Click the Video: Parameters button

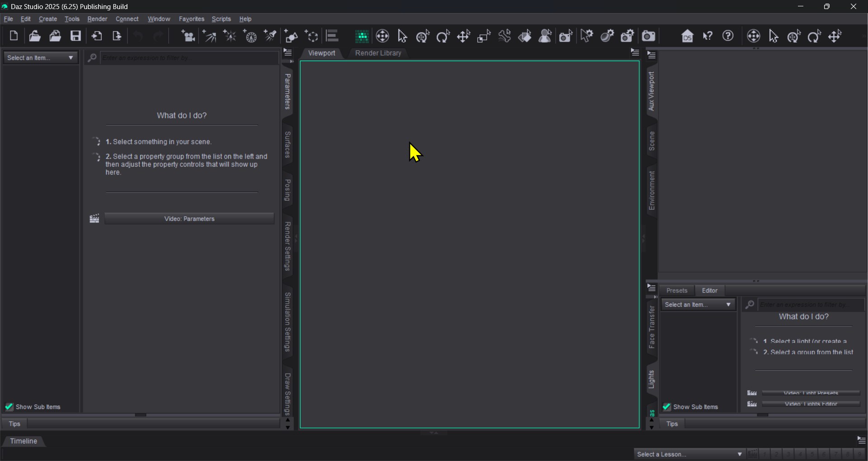point(189,219)
